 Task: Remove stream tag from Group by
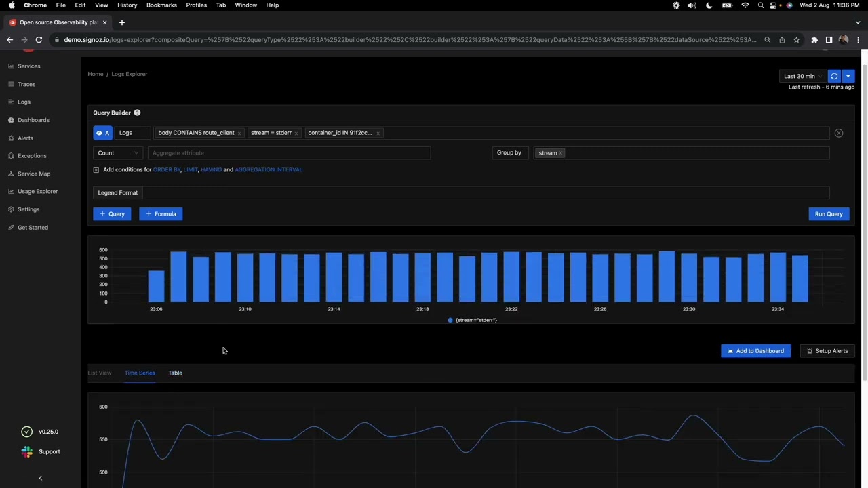[x=561, y=153]
